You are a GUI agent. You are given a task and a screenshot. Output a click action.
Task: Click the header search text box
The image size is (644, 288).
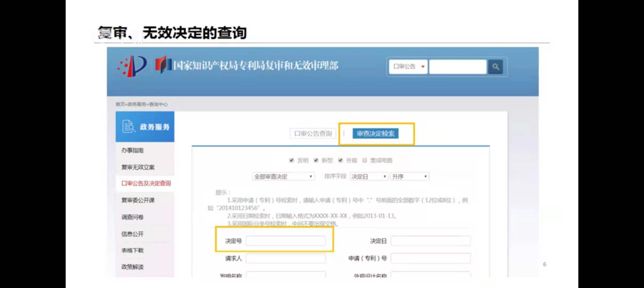point(457,67)
